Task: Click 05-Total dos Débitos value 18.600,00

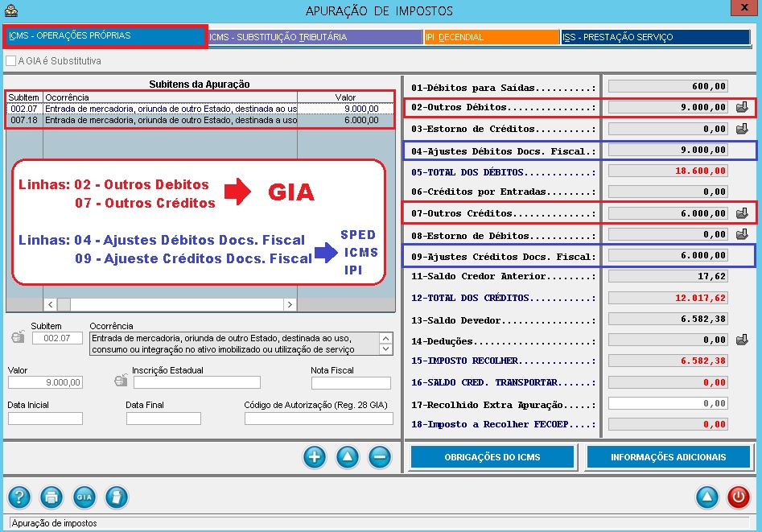Action: [x=668, y=171]
